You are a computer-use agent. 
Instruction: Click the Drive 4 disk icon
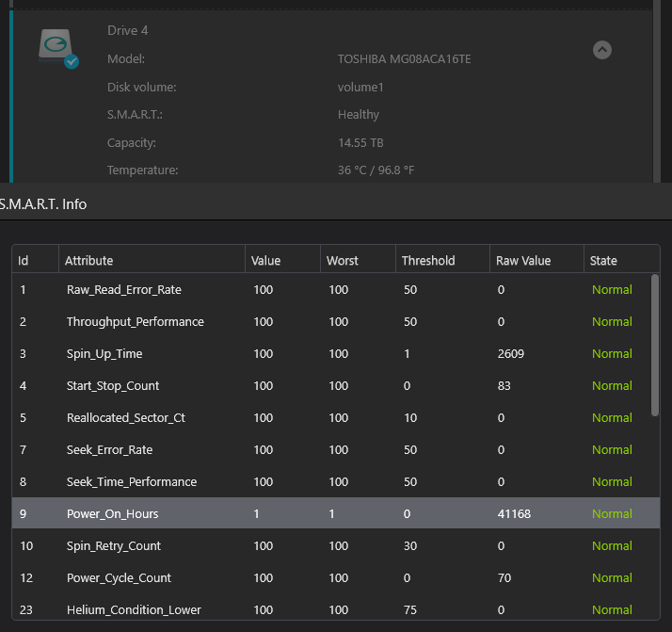tap(58, 48)
